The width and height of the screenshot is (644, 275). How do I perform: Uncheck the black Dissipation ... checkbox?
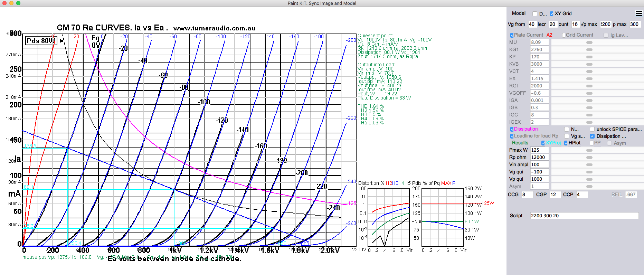[x=592, y=136]
